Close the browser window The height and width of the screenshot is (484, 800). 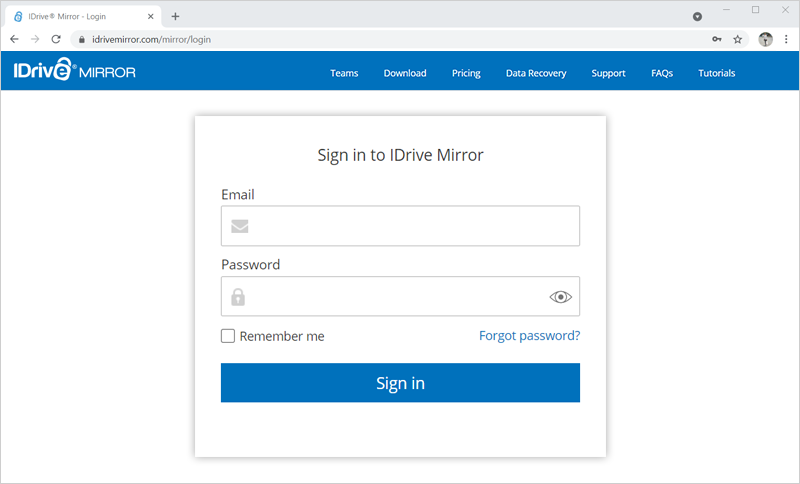coord(785,10)
